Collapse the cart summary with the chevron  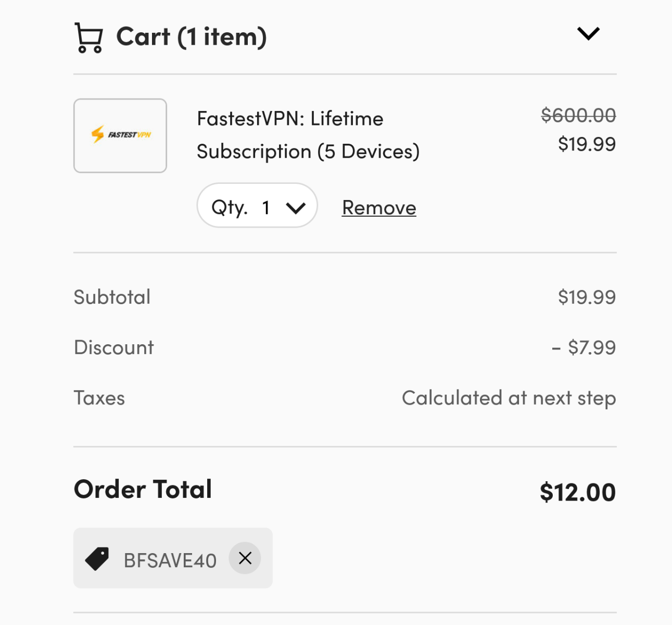(x=588, y=33)
